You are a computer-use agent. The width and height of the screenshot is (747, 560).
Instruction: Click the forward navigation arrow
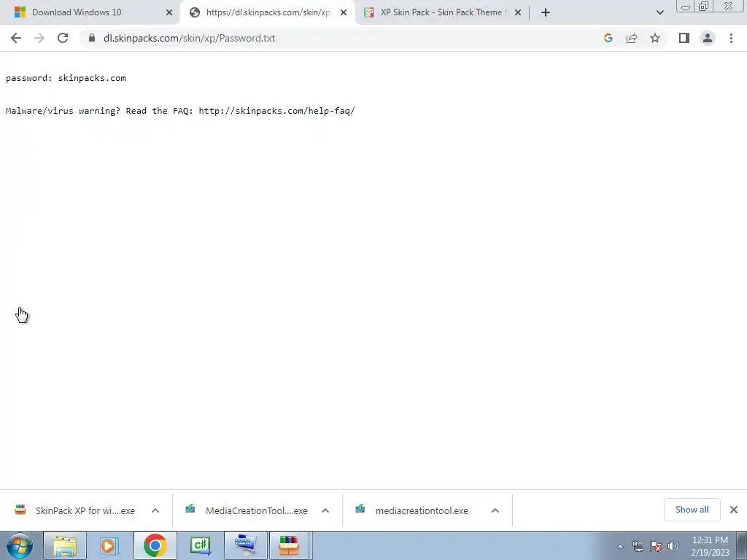point(39,38)
